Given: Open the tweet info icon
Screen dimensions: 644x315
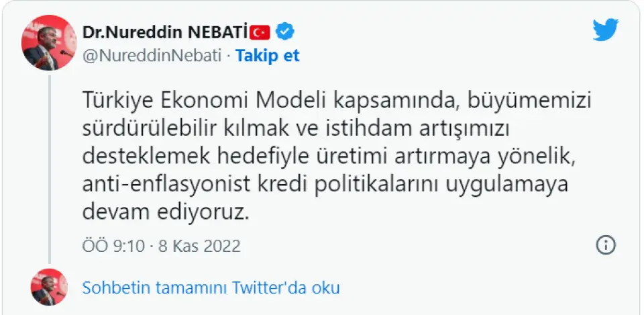Looking at the screenshot, I should [x=606, y=244].
